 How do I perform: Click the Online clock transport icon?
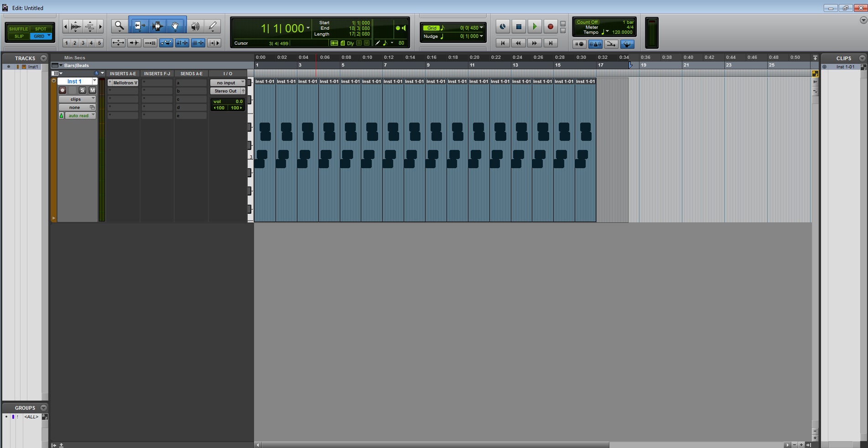pos(503,26)
